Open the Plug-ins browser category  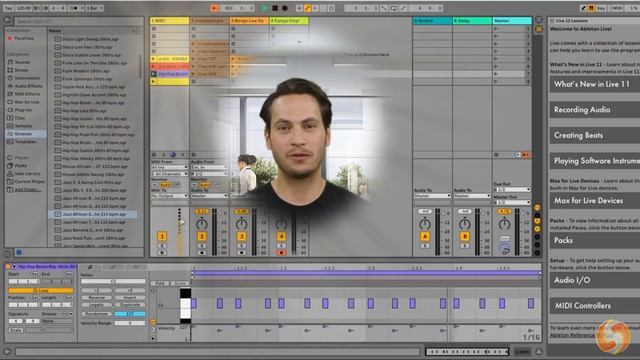point(20,110)
